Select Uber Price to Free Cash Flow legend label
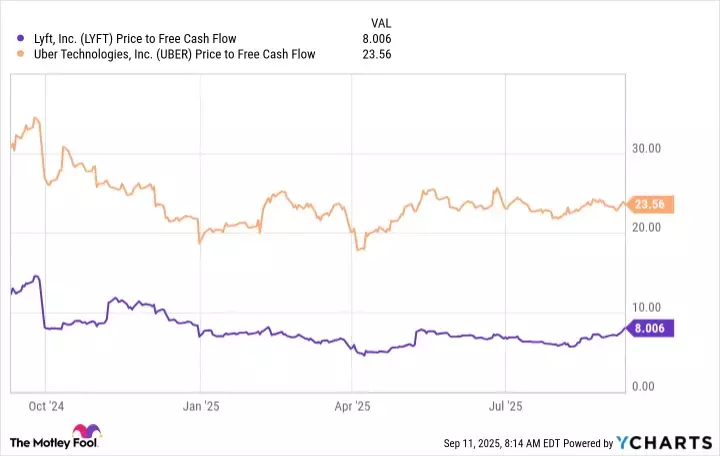The image size is (720, 456). coord(168,54)
